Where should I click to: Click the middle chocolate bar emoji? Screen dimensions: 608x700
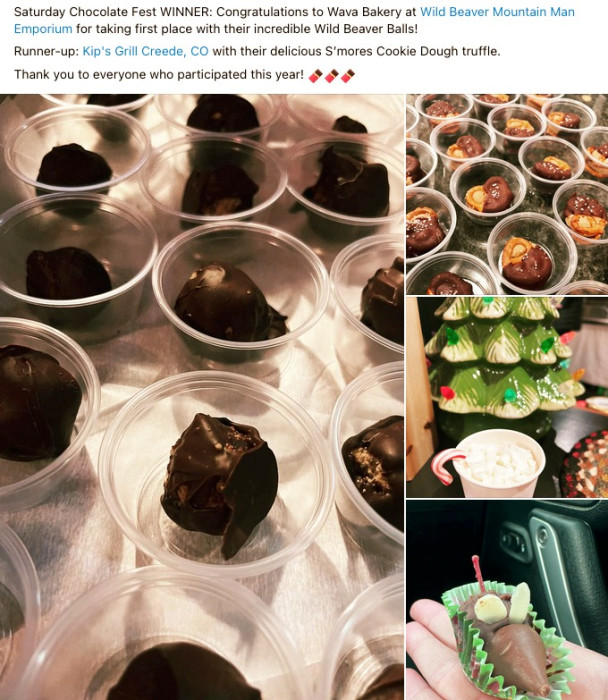tap(332, 75)
